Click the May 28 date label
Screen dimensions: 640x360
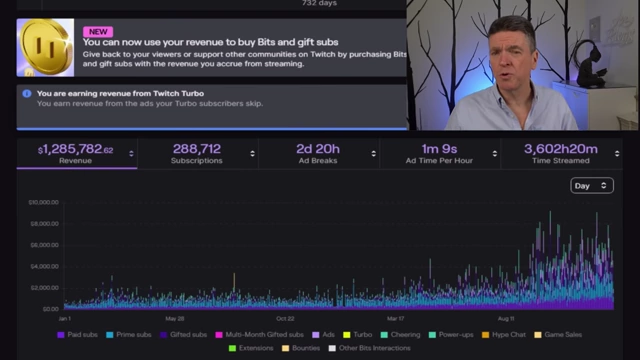click(x=175, y=318)
